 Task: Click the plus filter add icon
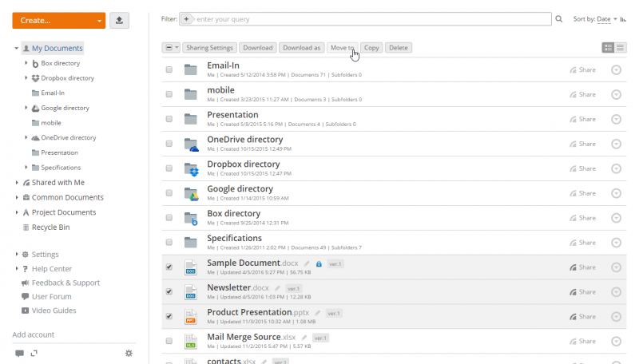click(x=186, y=19)
